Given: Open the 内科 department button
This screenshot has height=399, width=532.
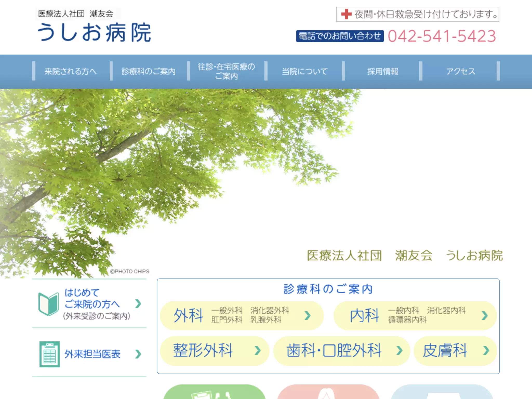Looking at the screenshot, I should [415, 316].
